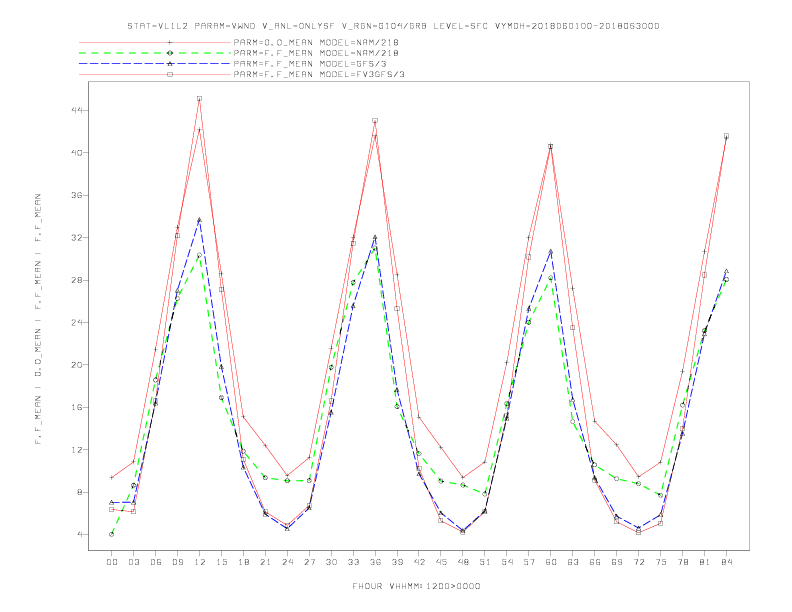Click x-axis tick label 51

point(485,562)
